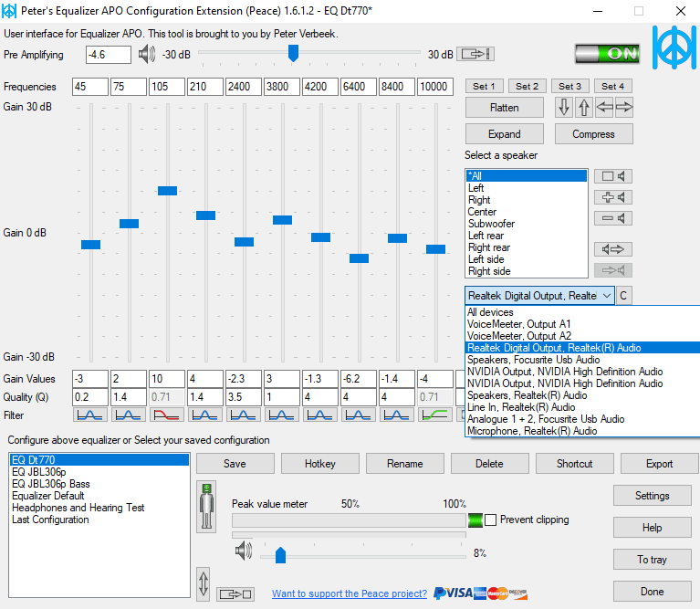The image size is (700, 609).
Task: Click the Hotkey button
Action: (x=320, y=464)
